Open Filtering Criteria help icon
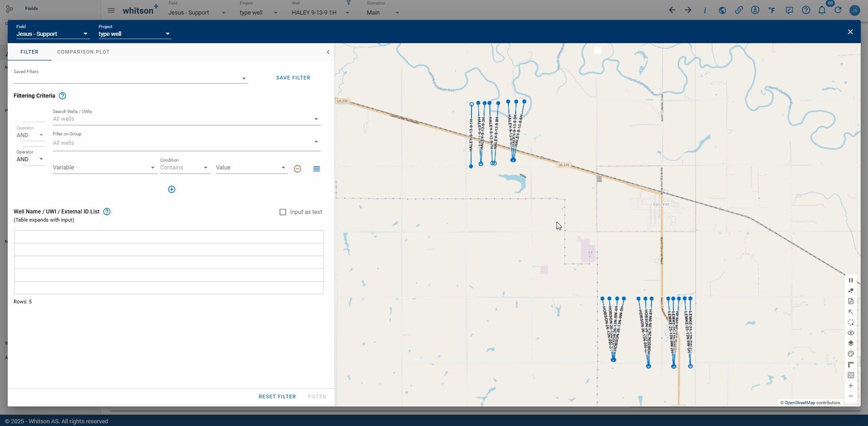Screen dimensions: 868x426 pos(63,96)
